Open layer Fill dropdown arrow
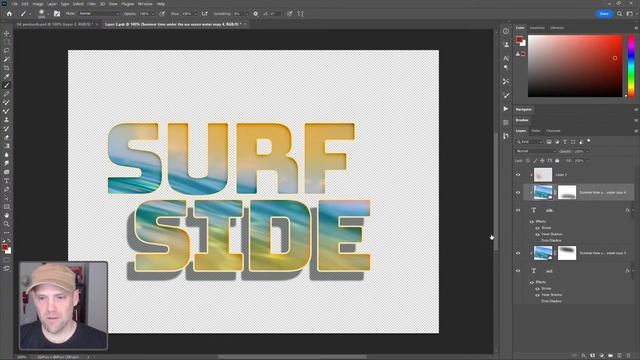The width and height of the screenshot is (640, 360). coord(587,161)
